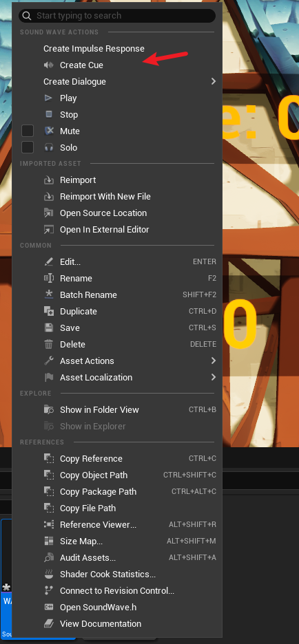Toggle the Solo checkbox

28,147
